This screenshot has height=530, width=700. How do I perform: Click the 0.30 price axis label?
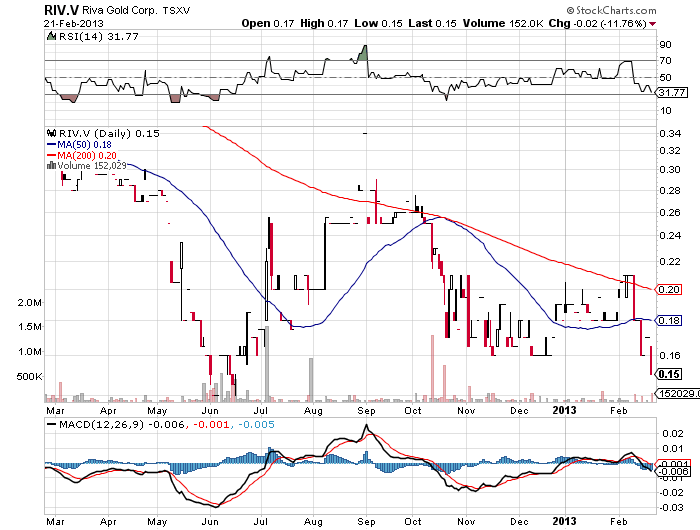pyautogui.click(x=670, y=169)
